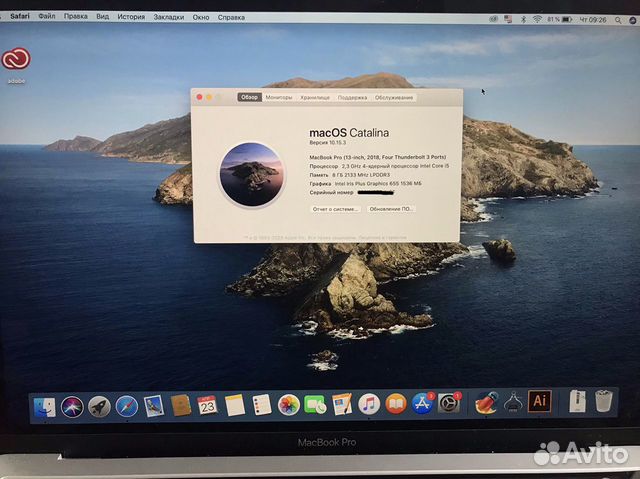Switch to Мониторы tab
Image resolution: width=640 pixels, height=479 pixels.
tap(279, 97)
